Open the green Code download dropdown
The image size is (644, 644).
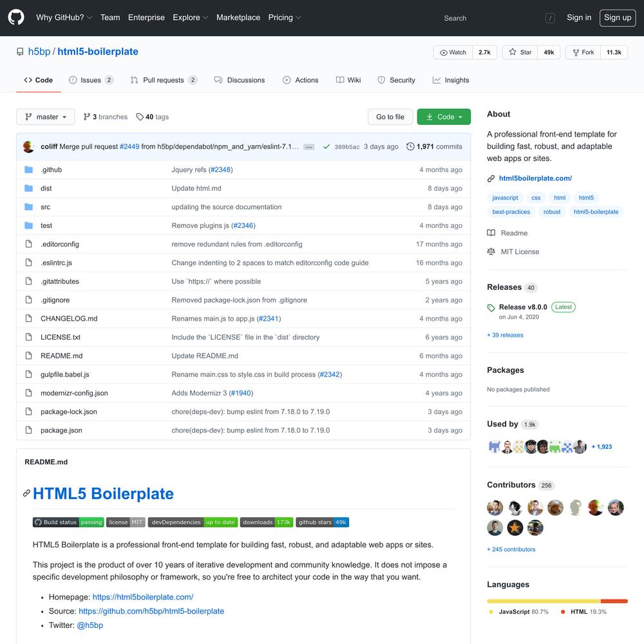tap(444, 117)
